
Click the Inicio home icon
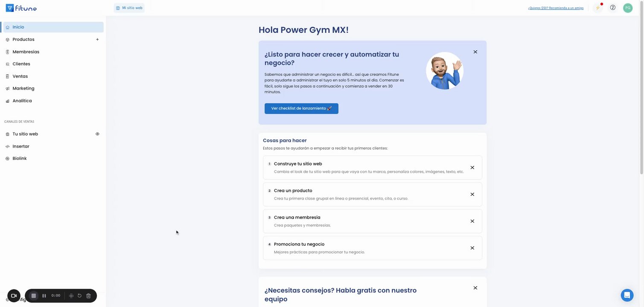tap(7, 27)
